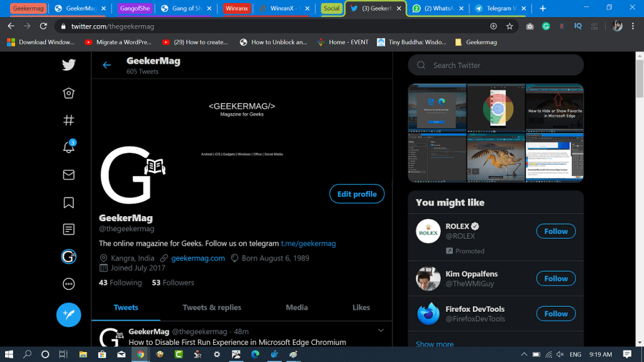Click the Social tab group label

click(x=331, y=8)
